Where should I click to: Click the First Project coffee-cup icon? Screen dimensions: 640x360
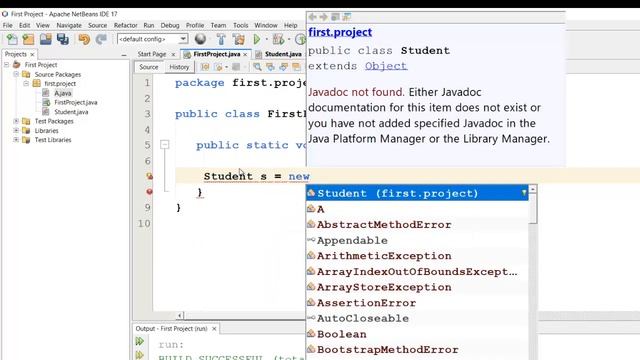pos(17,64)
